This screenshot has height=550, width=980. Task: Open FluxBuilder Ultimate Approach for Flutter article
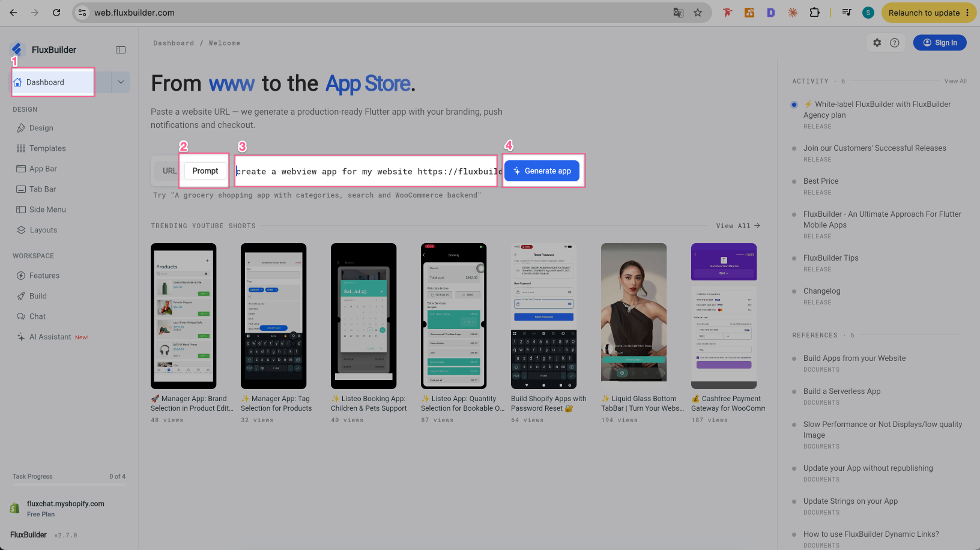tap(883, 219)
